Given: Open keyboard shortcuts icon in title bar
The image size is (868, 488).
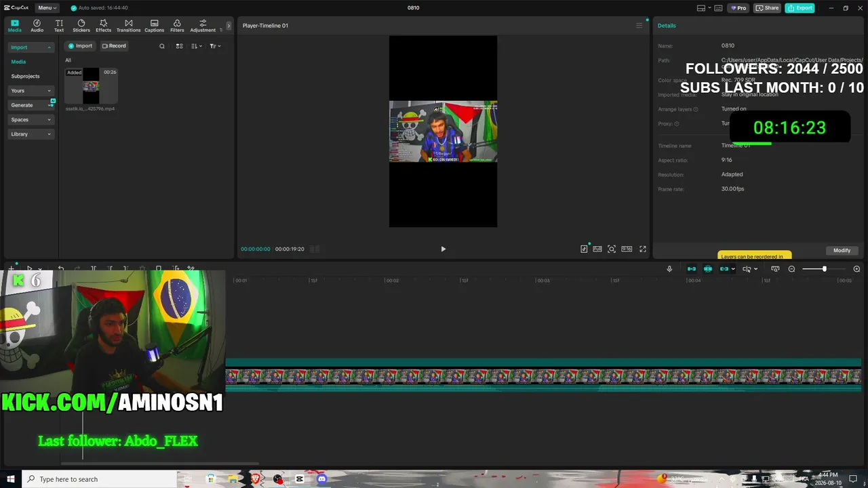Looking at the screenshot, I should [718, 8].
